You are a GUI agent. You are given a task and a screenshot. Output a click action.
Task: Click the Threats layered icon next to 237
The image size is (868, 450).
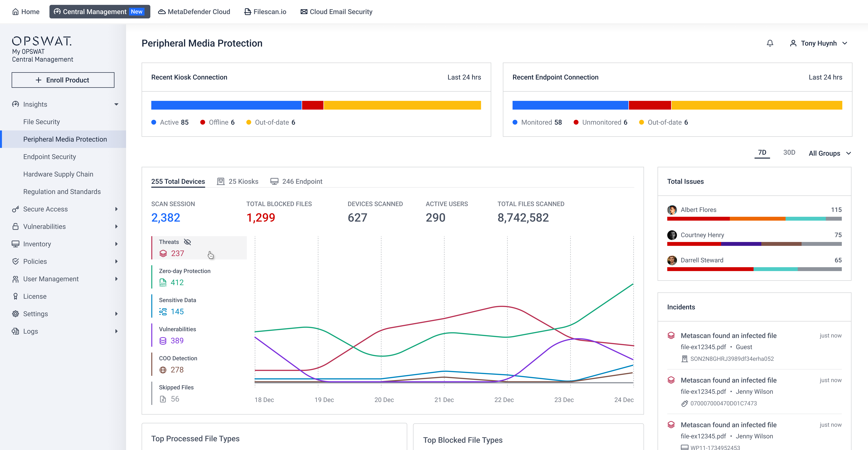click(163, 253)
